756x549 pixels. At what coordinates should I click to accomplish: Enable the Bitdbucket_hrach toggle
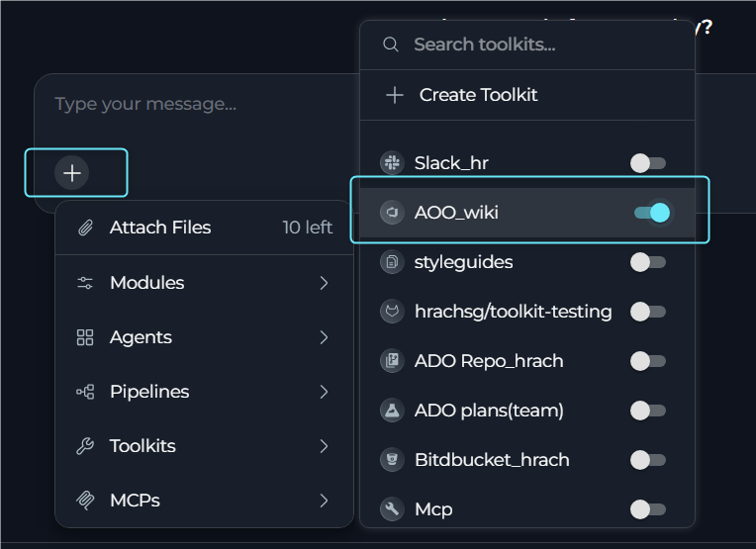(648, 460)
